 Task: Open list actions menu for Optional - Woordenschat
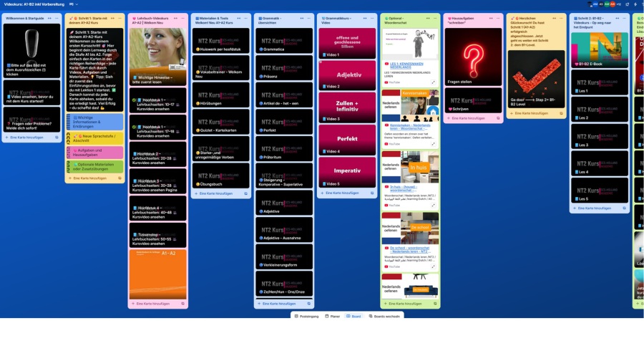[435, 17]
